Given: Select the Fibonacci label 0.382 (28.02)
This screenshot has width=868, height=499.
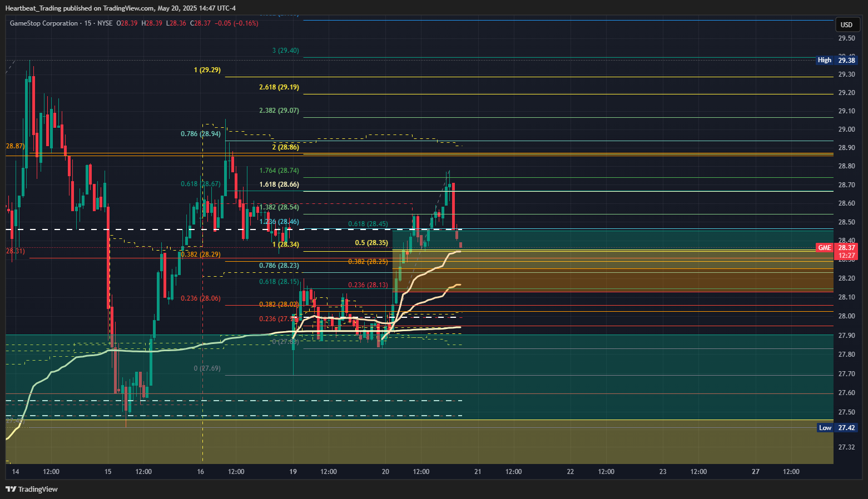Looking at the screenshot, I should point(279,305).
